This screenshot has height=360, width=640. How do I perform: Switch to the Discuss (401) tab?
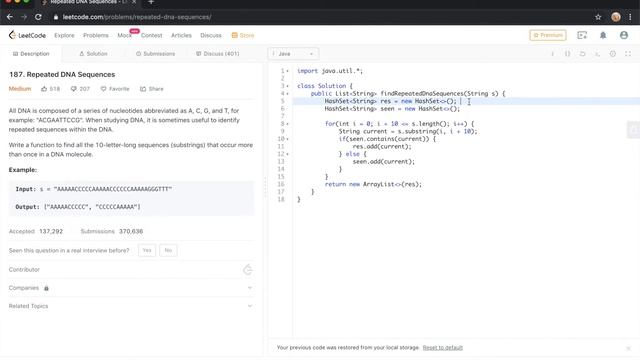tap(218, 54)
